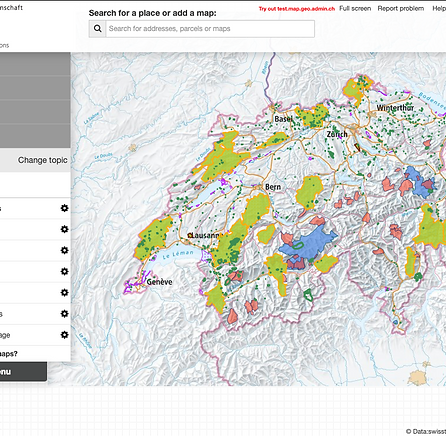This screenshot has height=436, width=446.
Task: Open the Report problem link
Action: click(x=401, y=8)
